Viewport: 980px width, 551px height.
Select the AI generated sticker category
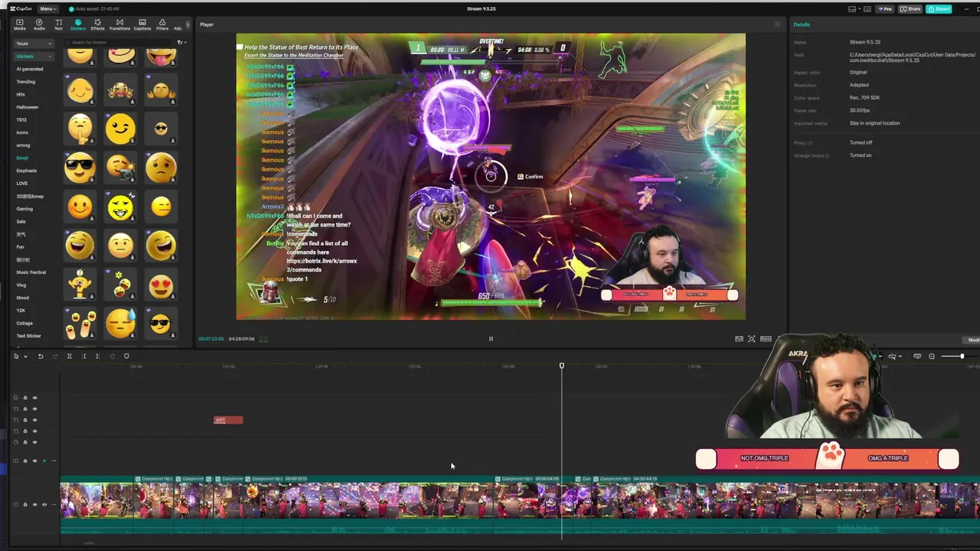30,69
